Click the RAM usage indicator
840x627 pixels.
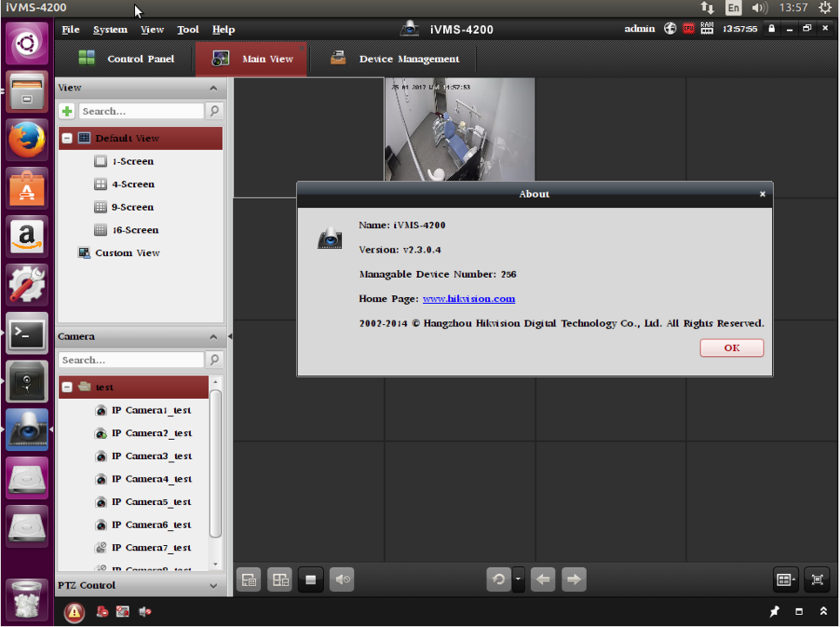[707, 29]
